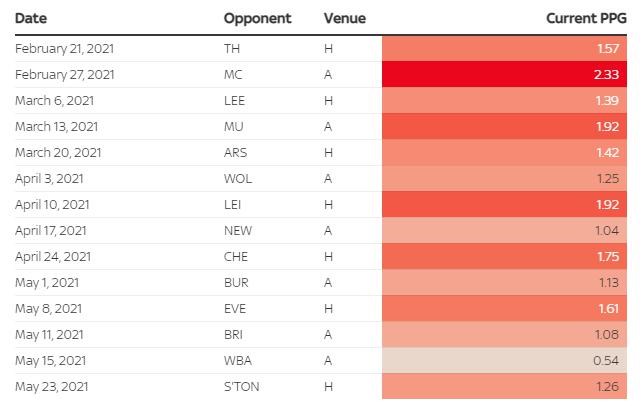This screenshot has height=410, width=643.
Task: Select the February 21, 2021 date cell
Action: [65, 48]
